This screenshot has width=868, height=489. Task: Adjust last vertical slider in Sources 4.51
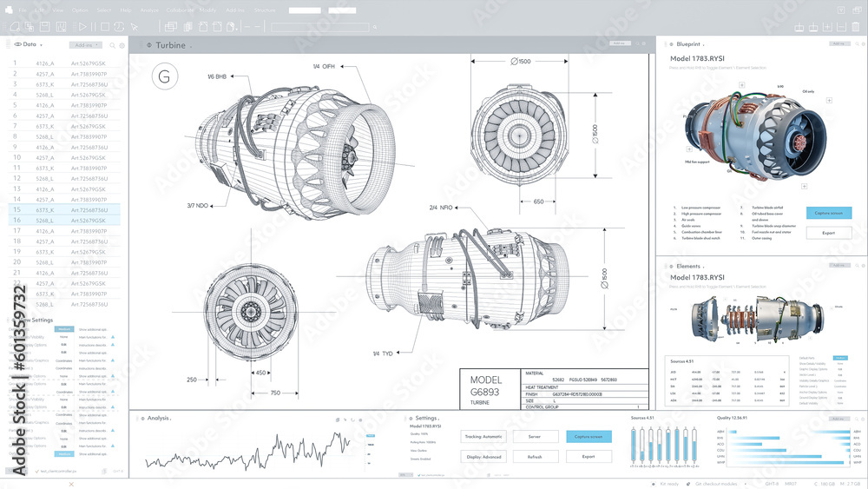pos(694,445)
